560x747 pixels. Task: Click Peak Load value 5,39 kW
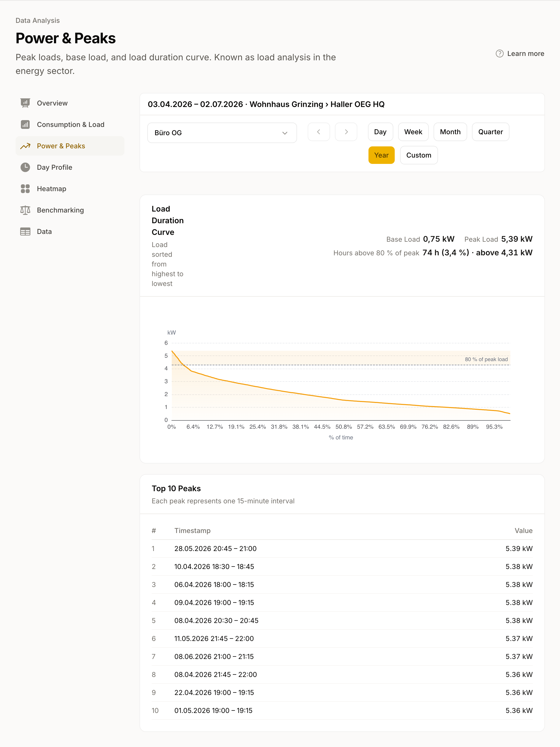coord(516,239)
